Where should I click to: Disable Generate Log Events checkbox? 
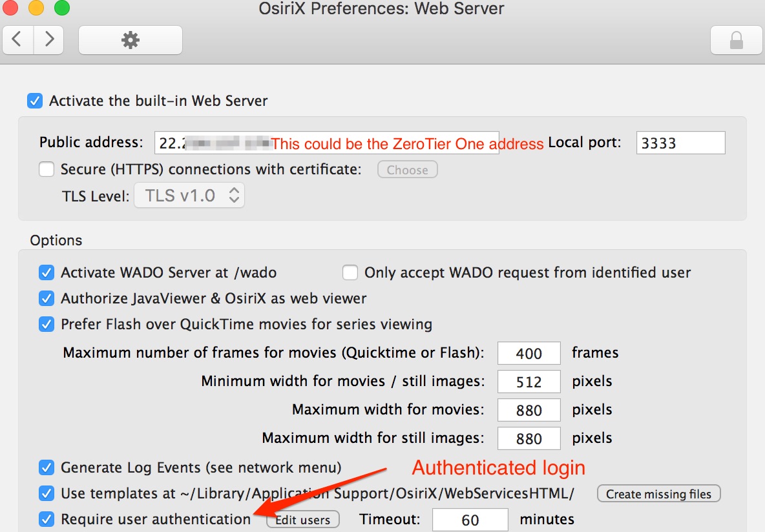pos(47,467)
